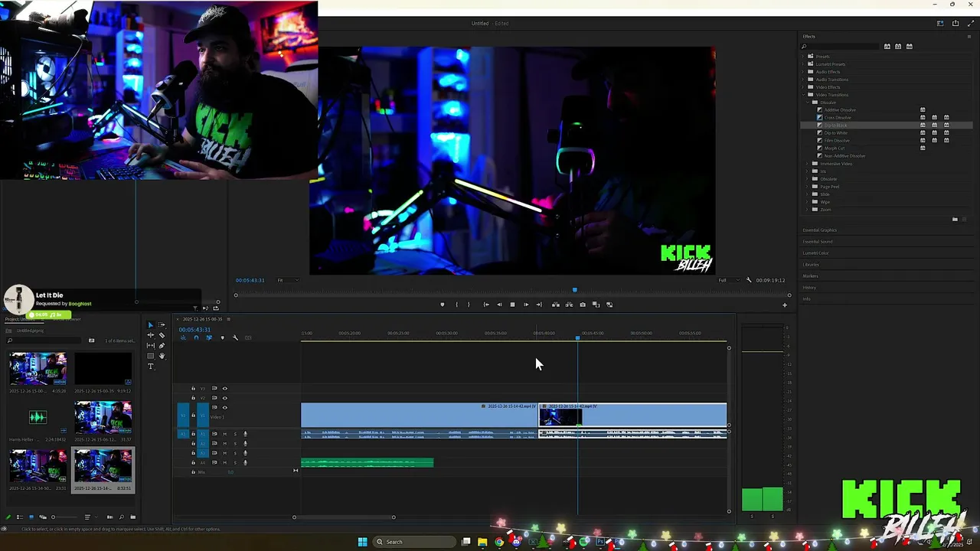The width and height of the screenshot is (980, 551).
Task: Toggle V1 track output eye
Action: point(225,407)
